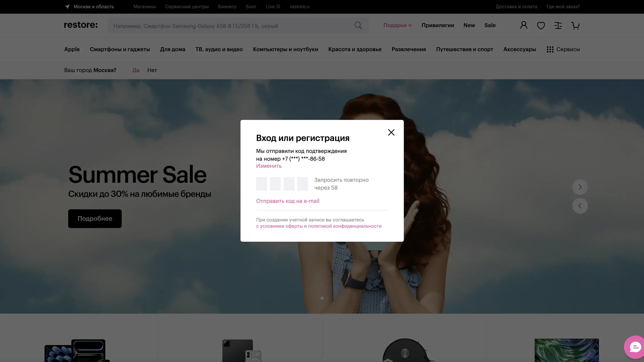Open the product comparison icon
Screen dimensions: 644x362
tap(558, 25)
